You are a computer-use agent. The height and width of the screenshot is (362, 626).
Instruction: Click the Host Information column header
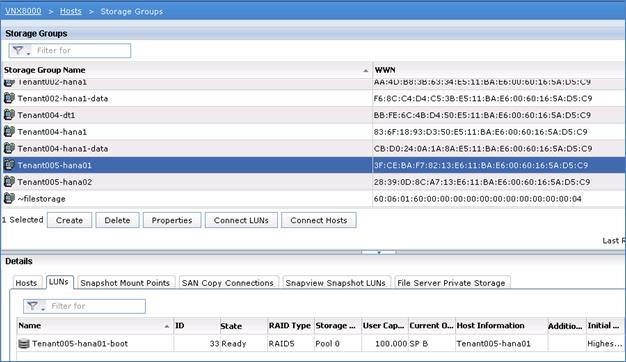pos(501,326)
